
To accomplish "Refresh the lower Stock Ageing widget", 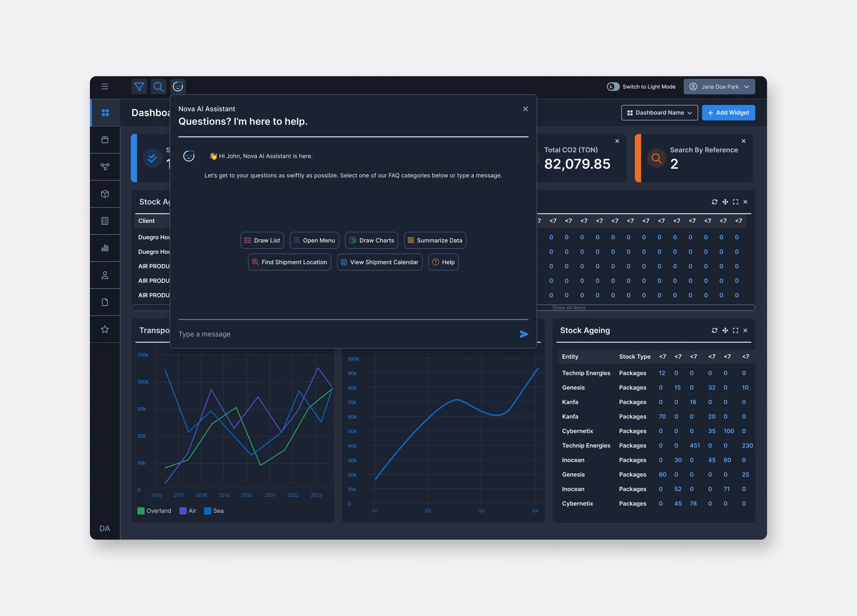I will coord(714,331).
